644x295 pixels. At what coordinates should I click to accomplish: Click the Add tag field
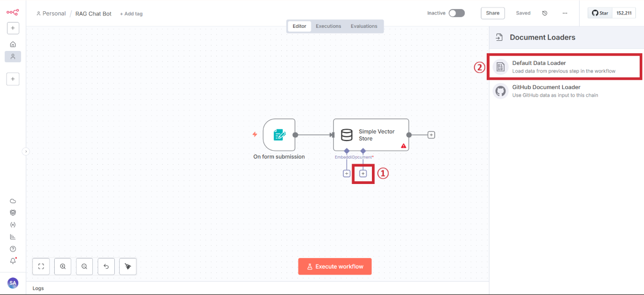(131, 14)
